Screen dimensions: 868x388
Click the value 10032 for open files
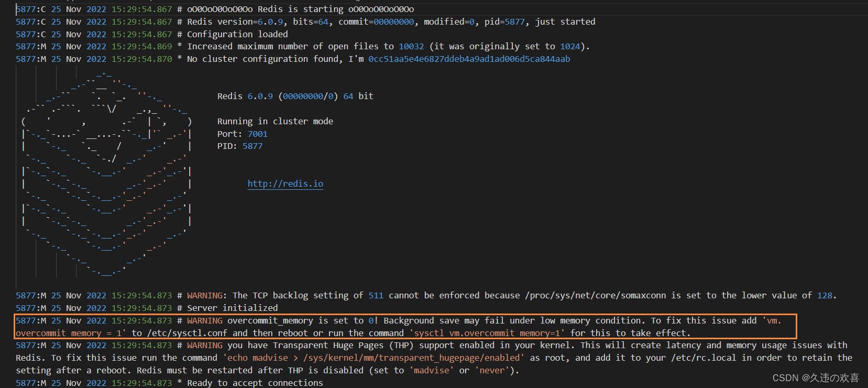(411, 46)
